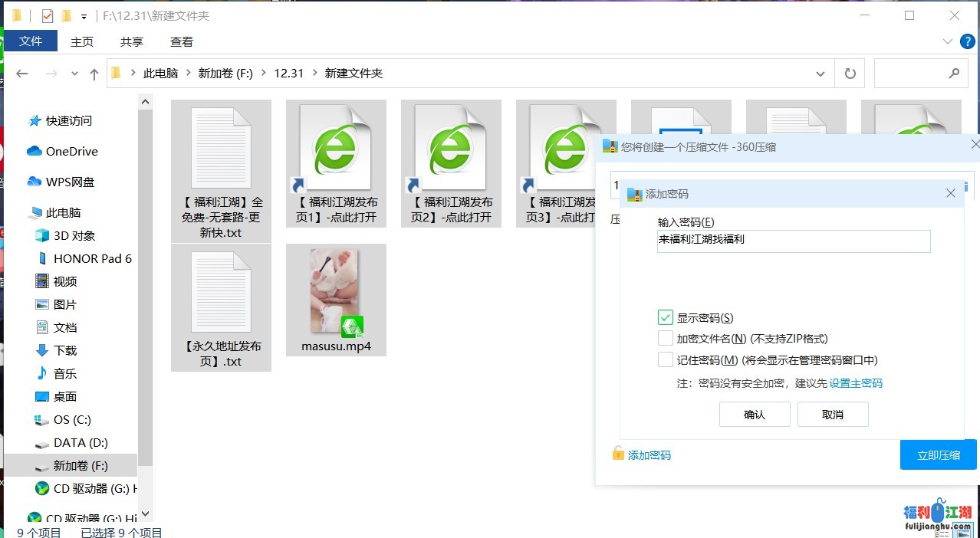Refresh the current folder view
This screenshot has width=980, height=538.
click(850, 74)
